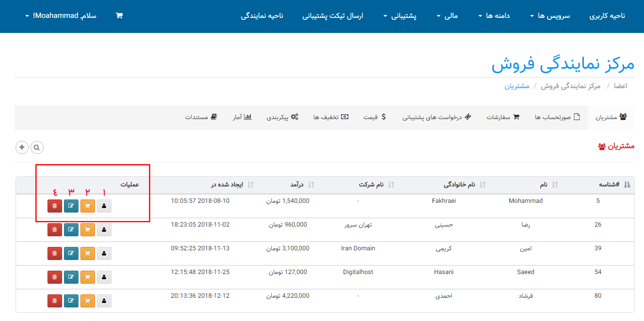Click the edit icon for Saeed Hasani
The image size is (644, 321).
(x=71, y=276)
